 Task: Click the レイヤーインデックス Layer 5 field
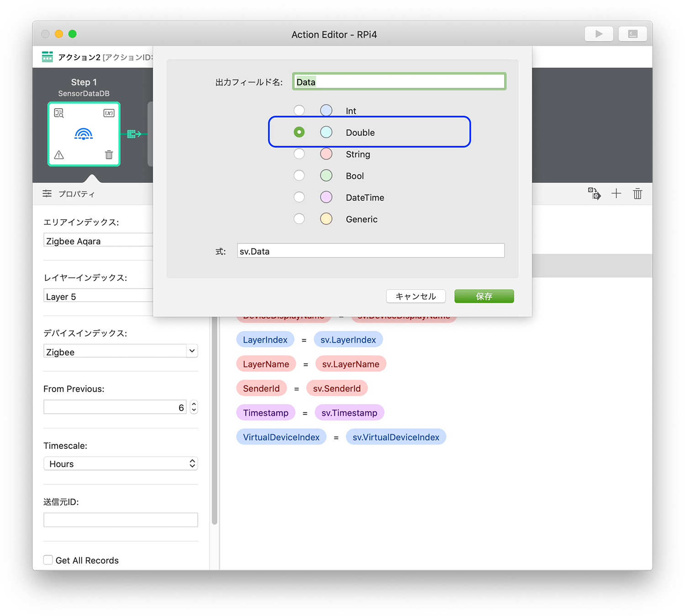[x=98, y=296]
